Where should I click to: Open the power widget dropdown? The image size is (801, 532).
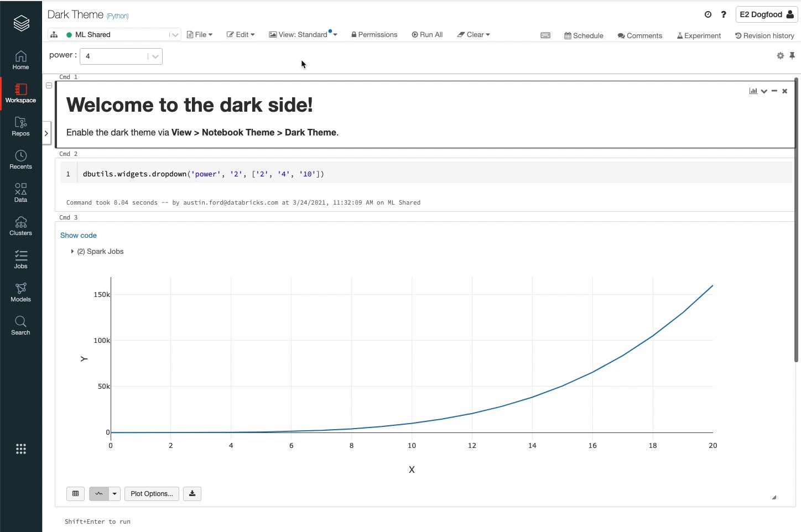click(121, 56)
